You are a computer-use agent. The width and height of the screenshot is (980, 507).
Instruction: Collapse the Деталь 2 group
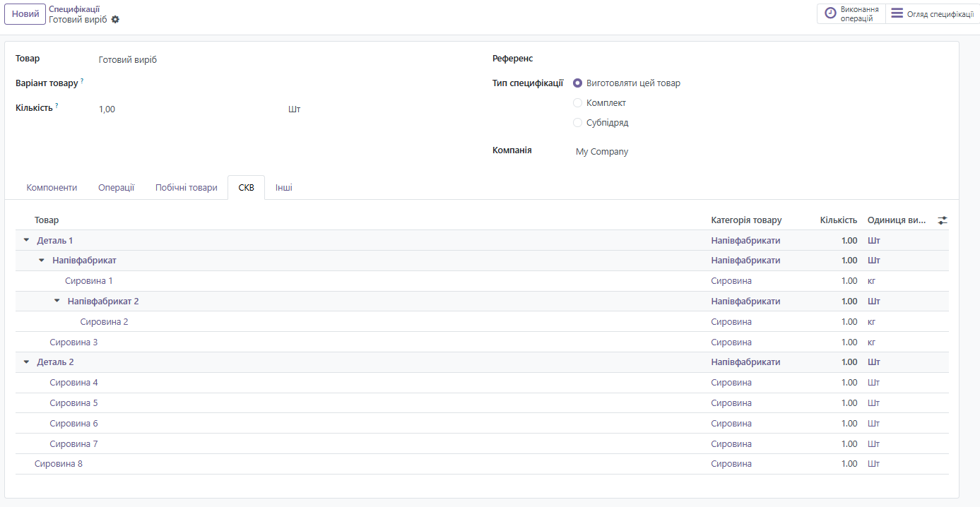[x=27, y=362]
